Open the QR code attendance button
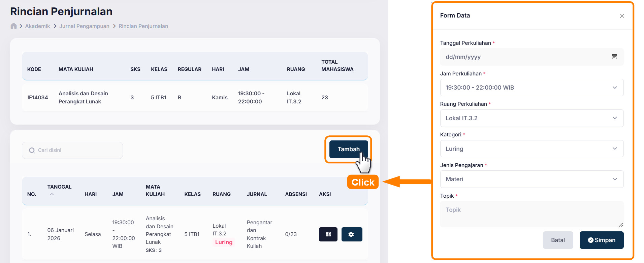The image size is (644, 263). tap(328, 234)
